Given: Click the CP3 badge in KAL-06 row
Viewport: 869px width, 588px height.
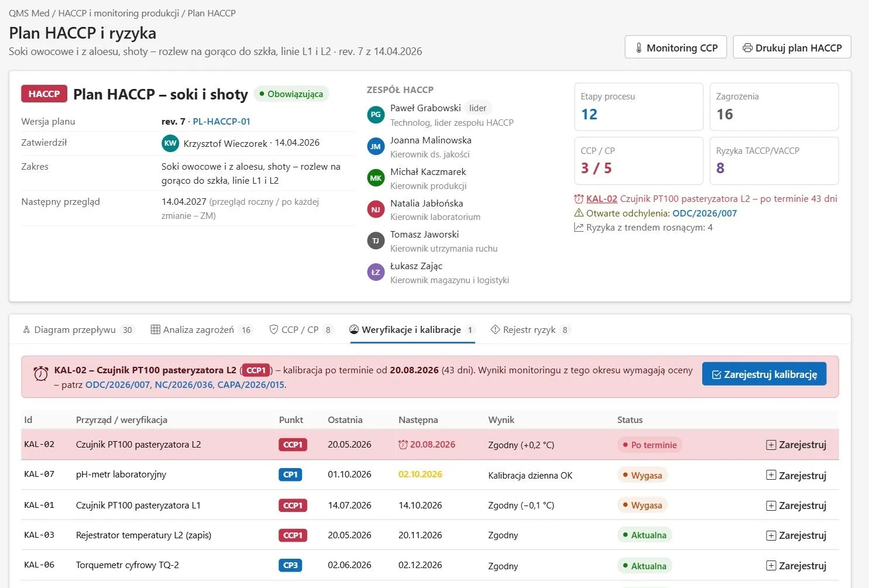Looking at the screenshot, I should [290, 565].
